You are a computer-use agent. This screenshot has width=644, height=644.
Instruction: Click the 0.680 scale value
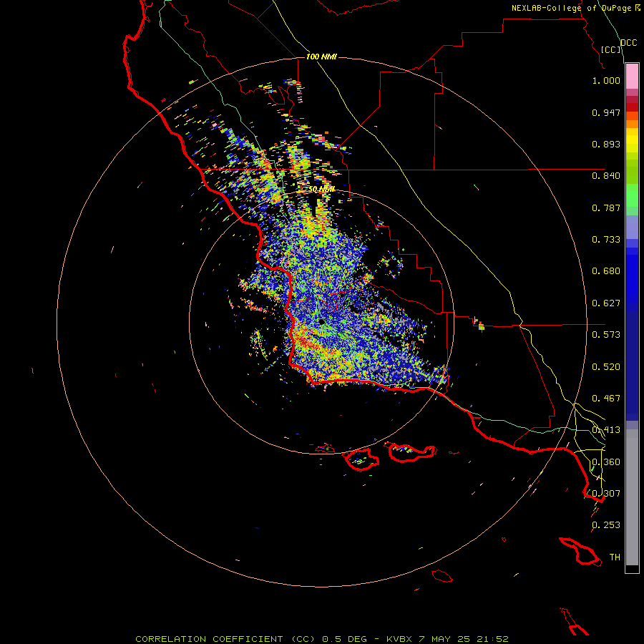point(606,271)
